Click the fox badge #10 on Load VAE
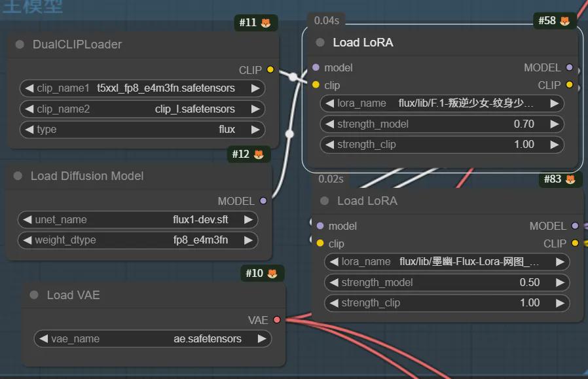Image resolution: width=588 pixels, height=379 pixels. (262, 274)
